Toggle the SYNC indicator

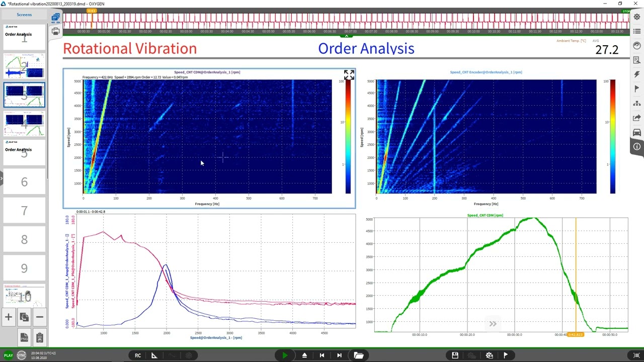(21, 355)
